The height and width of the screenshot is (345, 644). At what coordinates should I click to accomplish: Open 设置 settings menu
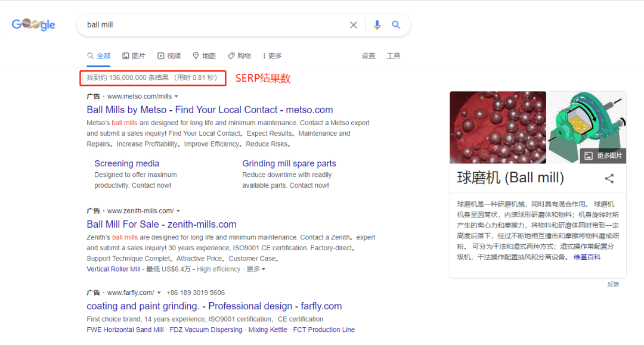pyautogui.click(x=369, y=56)
